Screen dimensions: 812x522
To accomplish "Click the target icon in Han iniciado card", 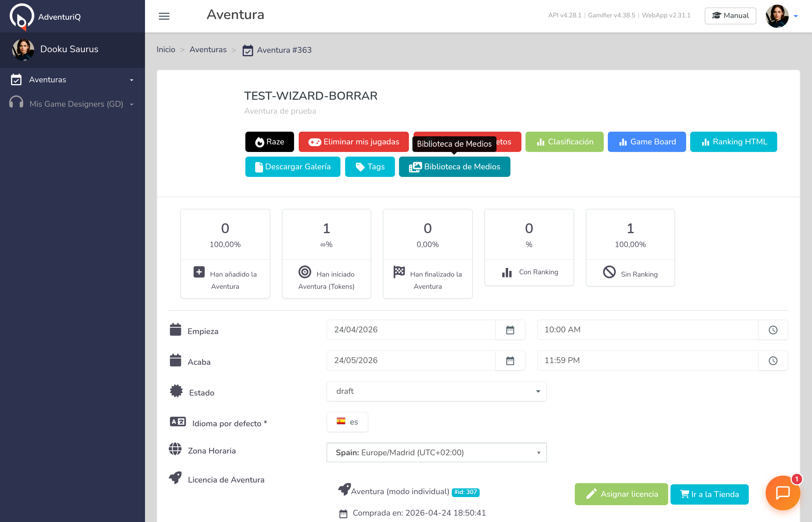I will pos(305,272).
